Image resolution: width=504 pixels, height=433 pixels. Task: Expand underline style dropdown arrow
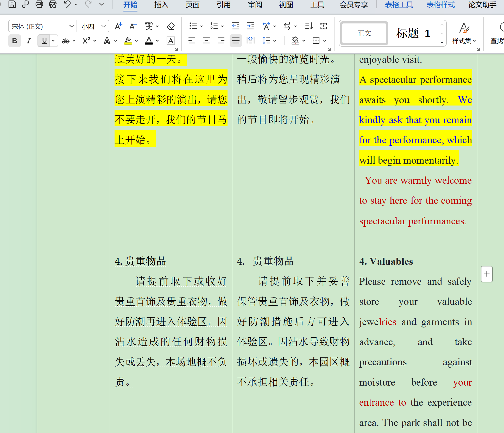click(53, 41)
